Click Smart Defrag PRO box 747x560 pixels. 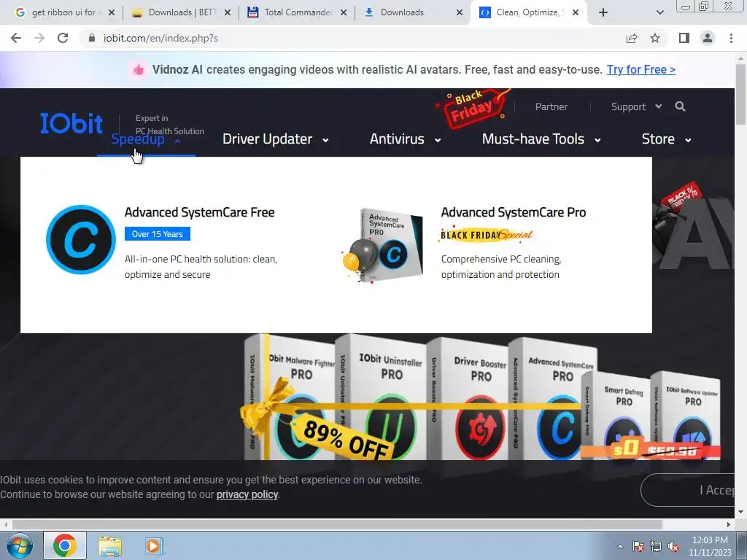tap(617, 416)
